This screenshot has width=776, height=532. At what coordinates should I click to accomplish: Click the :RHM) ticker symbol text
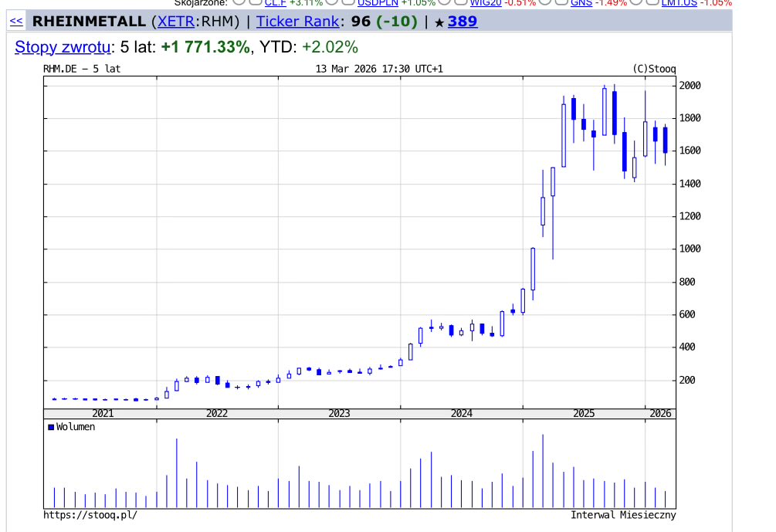pyautogui.click(x=217, y=22)
